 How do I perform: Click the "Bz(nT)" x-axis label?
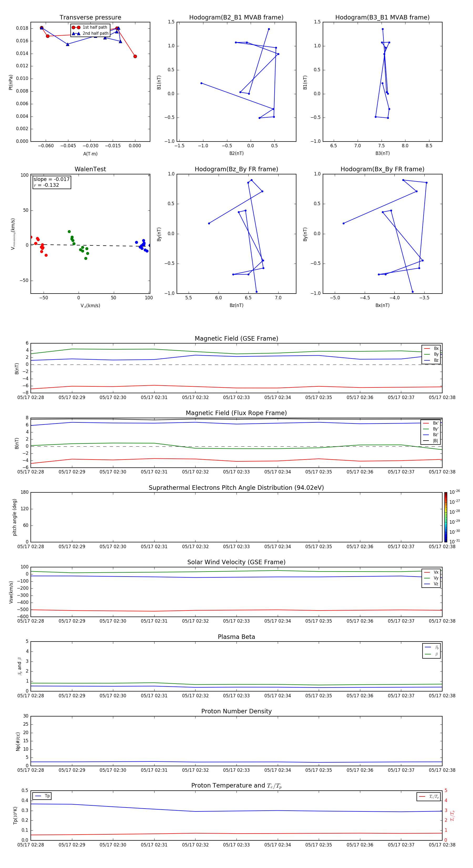point(236,305)
